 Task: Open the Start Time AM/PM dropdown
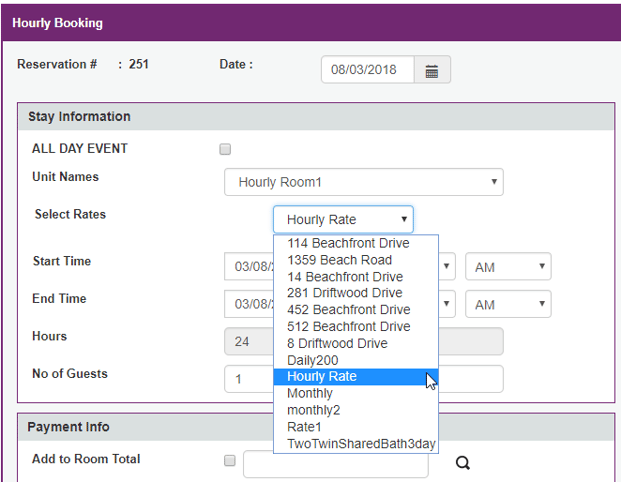pos(508,267)
